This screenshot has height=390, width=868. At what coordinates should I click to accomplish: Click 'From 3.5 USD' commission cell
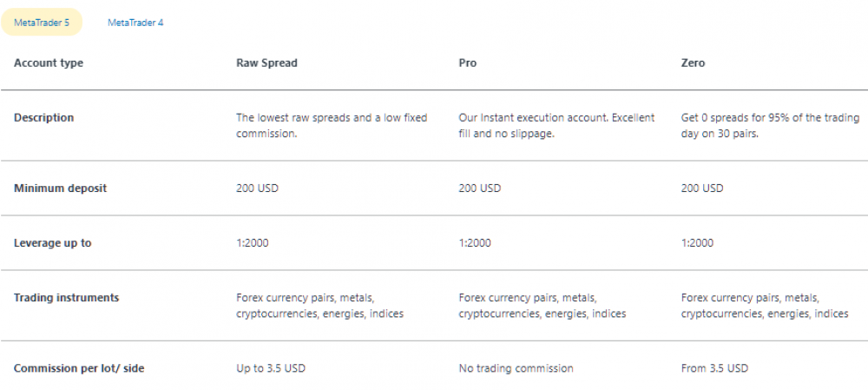(x=714, y=367)
